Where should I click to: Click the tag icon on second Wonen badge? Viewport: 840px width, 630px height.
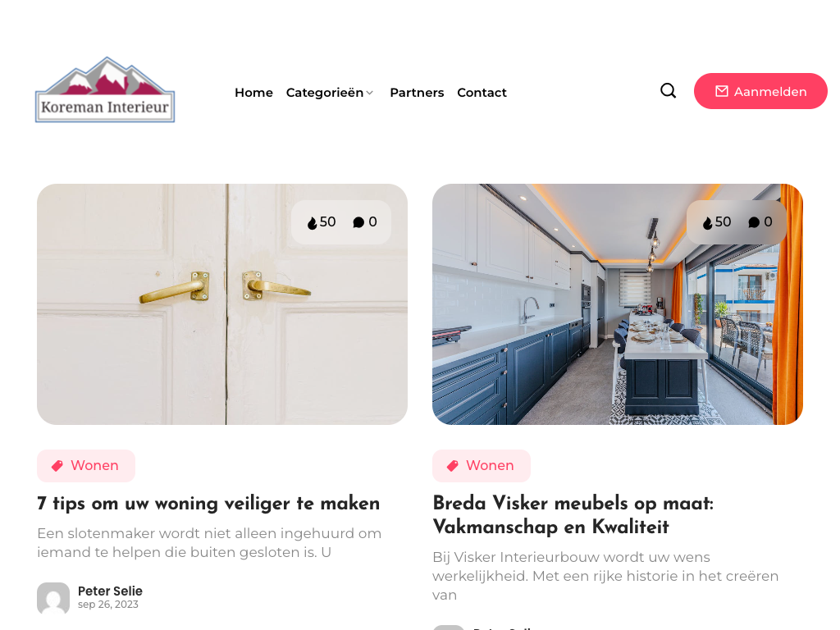point(453,466)
